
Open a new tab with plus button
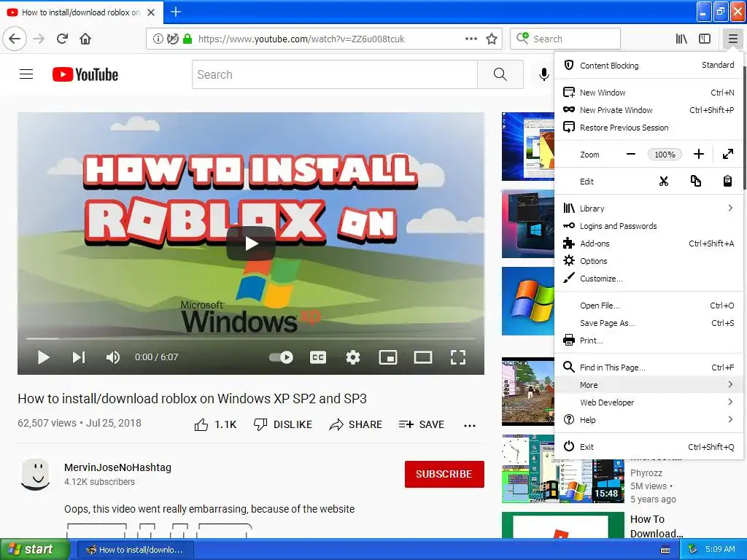176,12
